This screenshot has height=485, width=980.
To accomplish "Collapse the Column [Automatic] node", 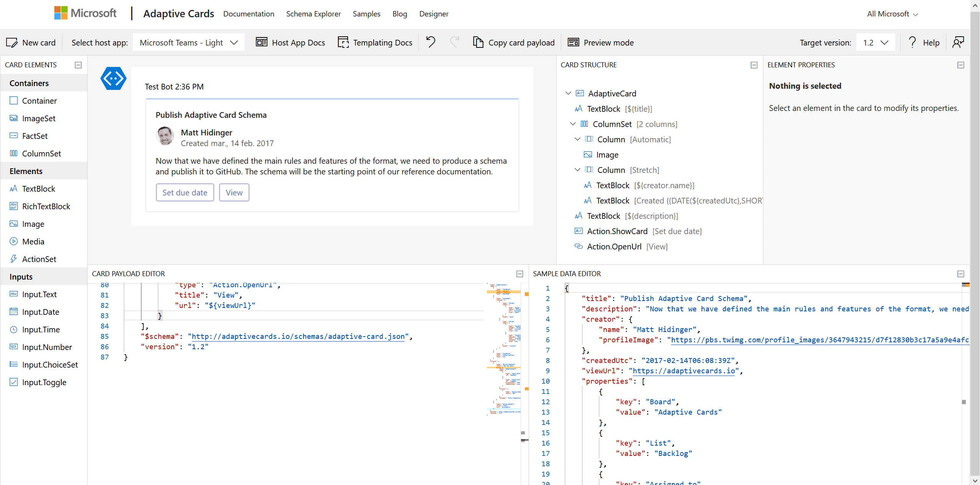I will 577,139.
